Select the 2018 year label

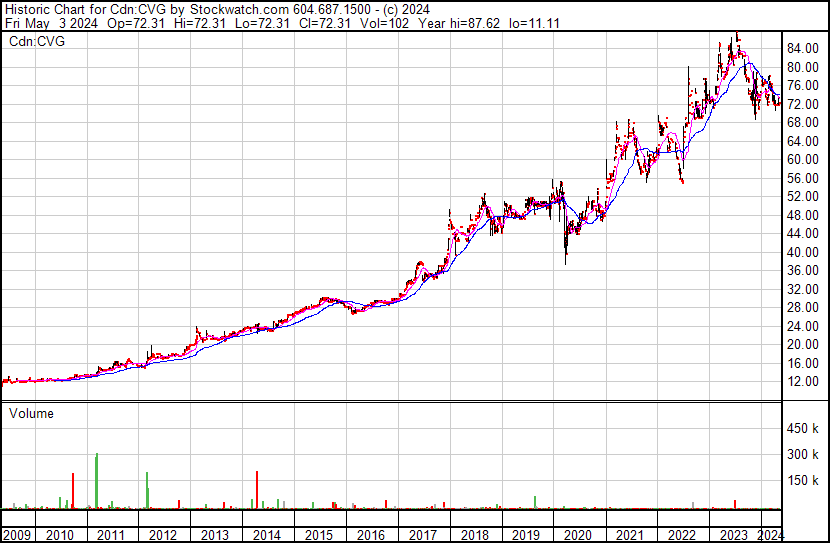(475, 535)
